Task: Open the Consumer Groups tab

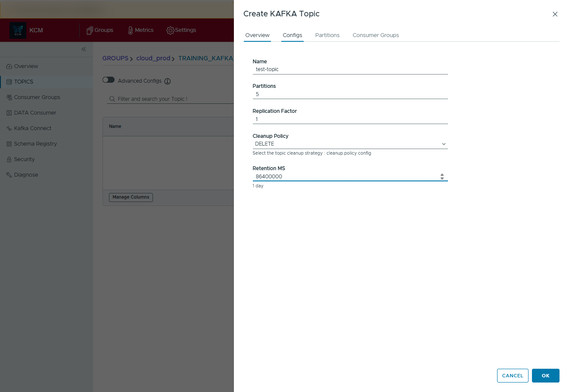Action: pos(376,35)
